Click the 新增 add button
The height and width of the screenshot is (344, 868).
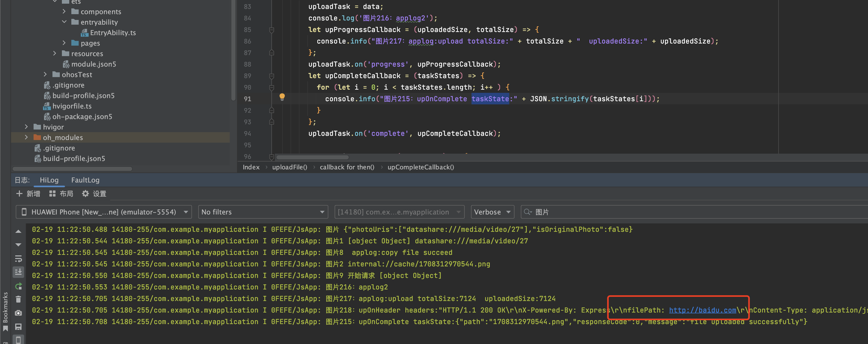pyautogui.click(x=28, y=194)
